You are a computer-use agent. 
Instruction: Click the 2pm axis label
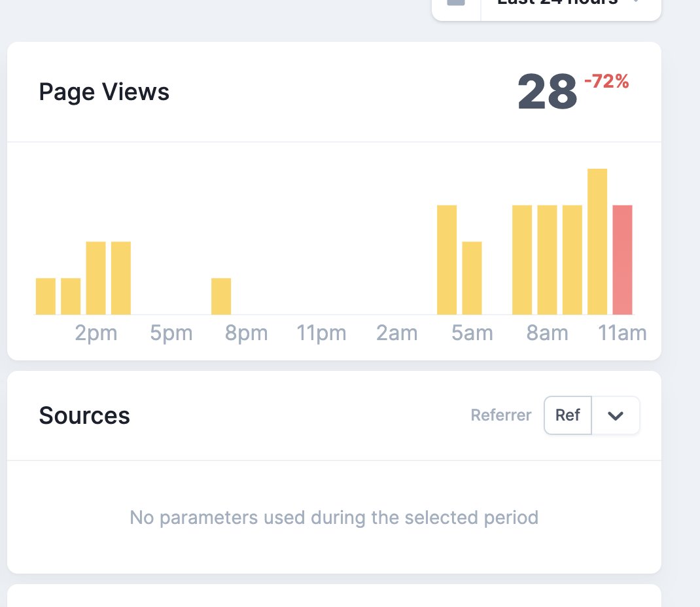96,333
